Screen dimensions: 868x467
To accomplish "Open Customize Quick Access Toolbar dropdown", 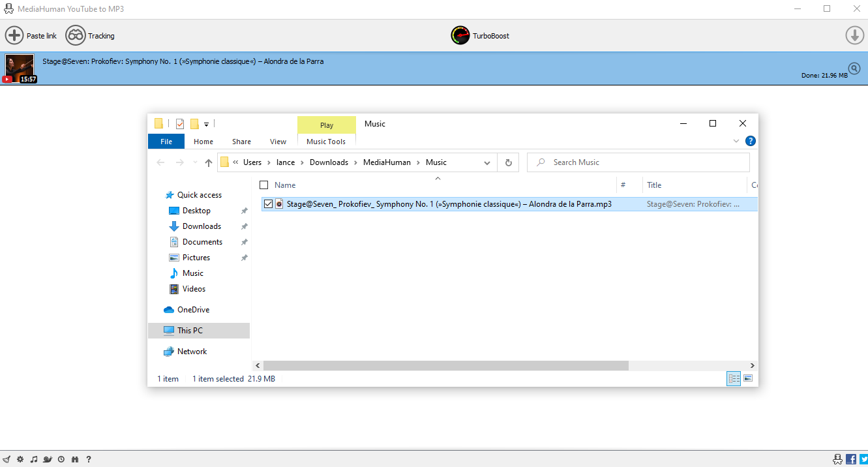I will pos(206,124).
